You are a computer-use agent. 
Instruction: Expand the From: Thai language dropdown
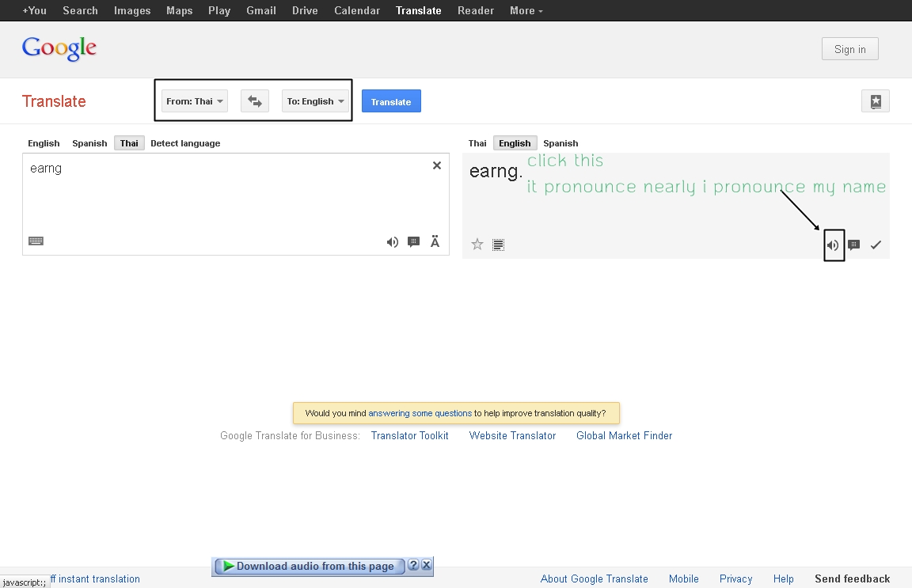[195, 101]
